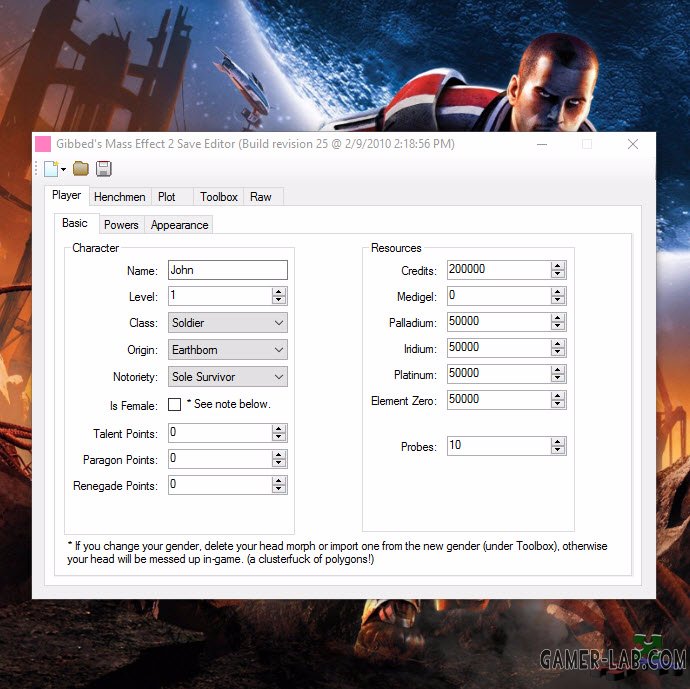690x689 pixels.
Task: Save file with the floppy disk icon
Action: click(x=103, y=169)
